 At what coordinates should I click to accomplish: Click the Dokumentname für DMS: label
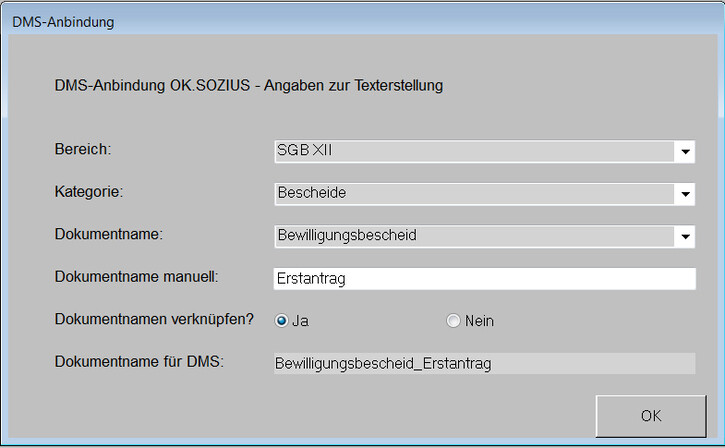pos(139,360)
